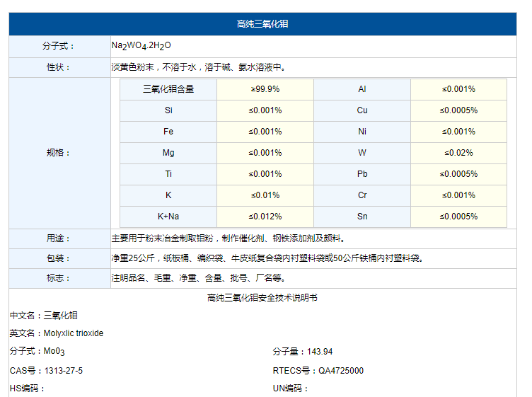Click the 高纯三氧化钼安全技术说明书 heading
The width and height of the screenshot is (532, 397).
tap(262, 298)
